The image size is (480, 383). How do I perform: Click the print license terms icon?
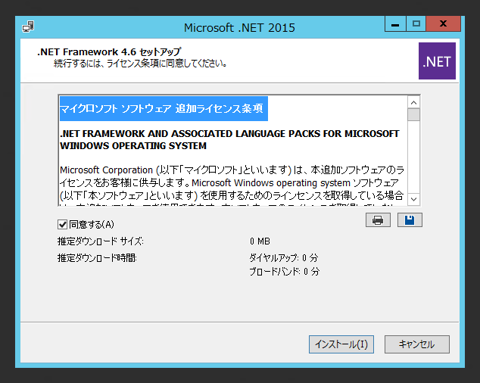tap(378, 220)
